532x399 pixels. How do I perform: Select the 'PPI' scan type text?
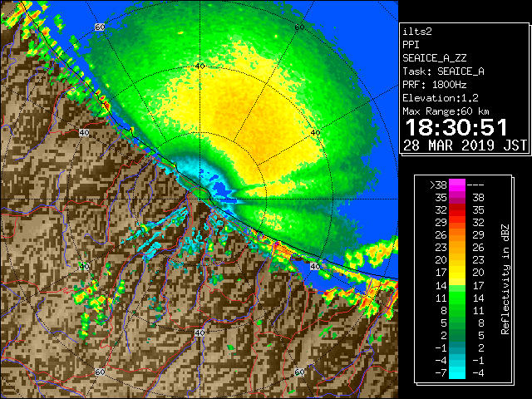point(411,45)
